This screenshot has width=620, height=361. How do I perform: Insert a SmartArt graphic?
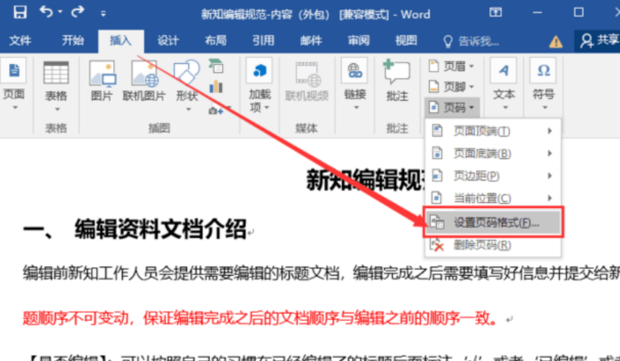click(x=216, y=66)
